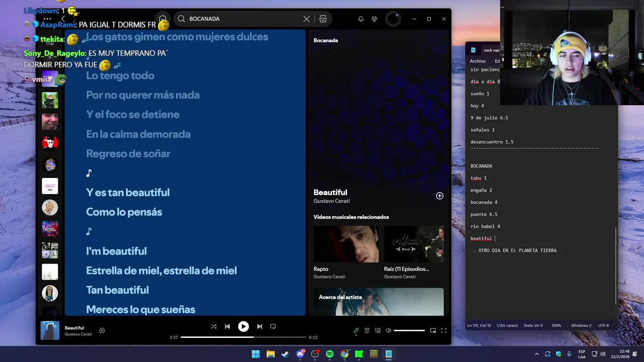
Task: Click 'OTRO DIA EN EL PLANETA TIERRA' line
Action: [x=517, y=250]
